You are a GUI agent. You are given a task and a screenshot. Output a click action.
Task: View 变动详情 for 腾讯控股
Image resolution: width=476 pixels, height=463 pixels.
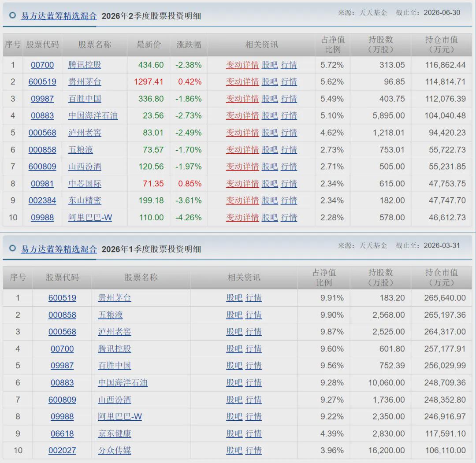[242, 65]
